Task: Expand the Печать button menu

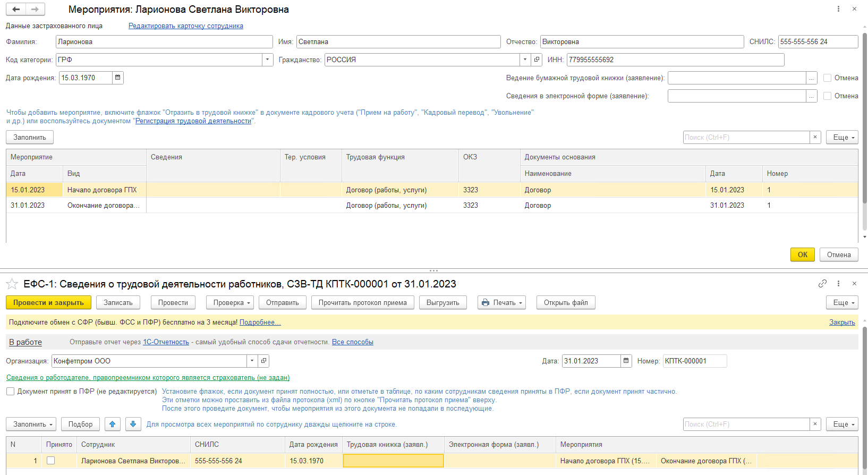Action: 501,303
